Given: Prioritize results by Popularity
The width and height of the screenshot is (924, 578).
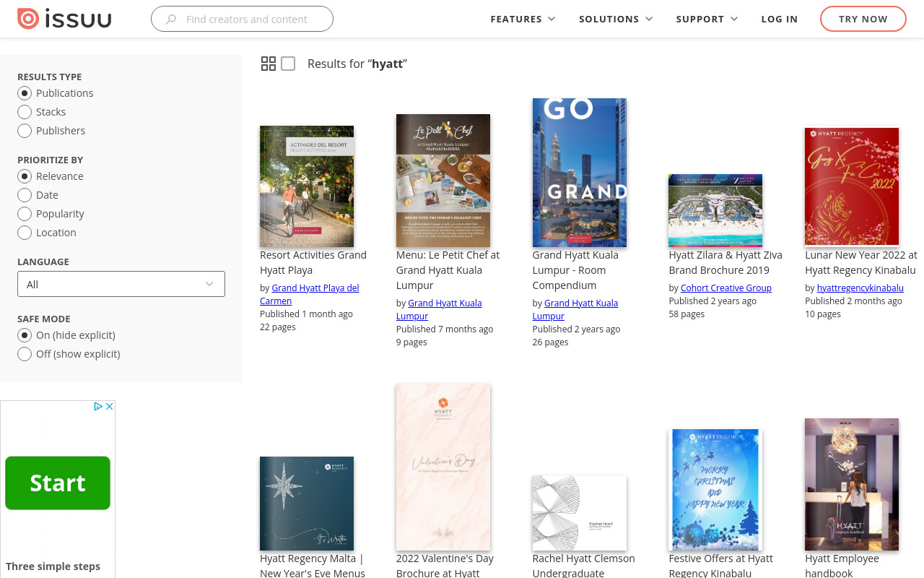Looking at the screenshot, I should (25, 214).
